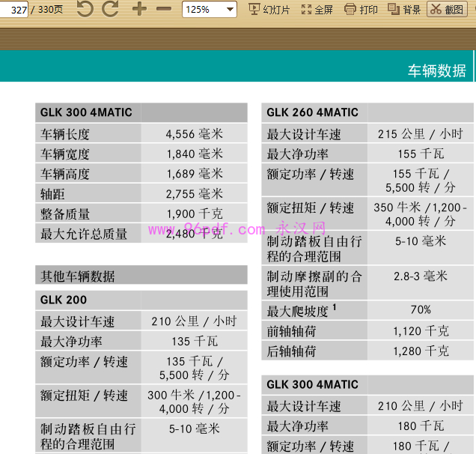Click the GLK 300 4MATIC dimensions table header

pos(141,112)
